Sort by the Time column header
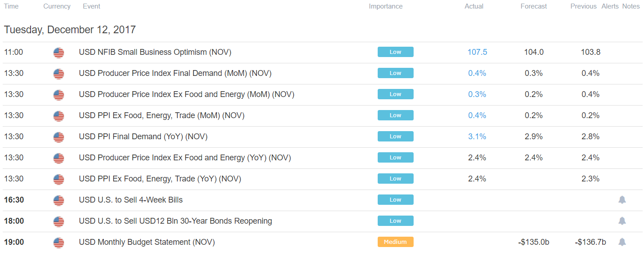644x256 pixels. pos(11,6)
